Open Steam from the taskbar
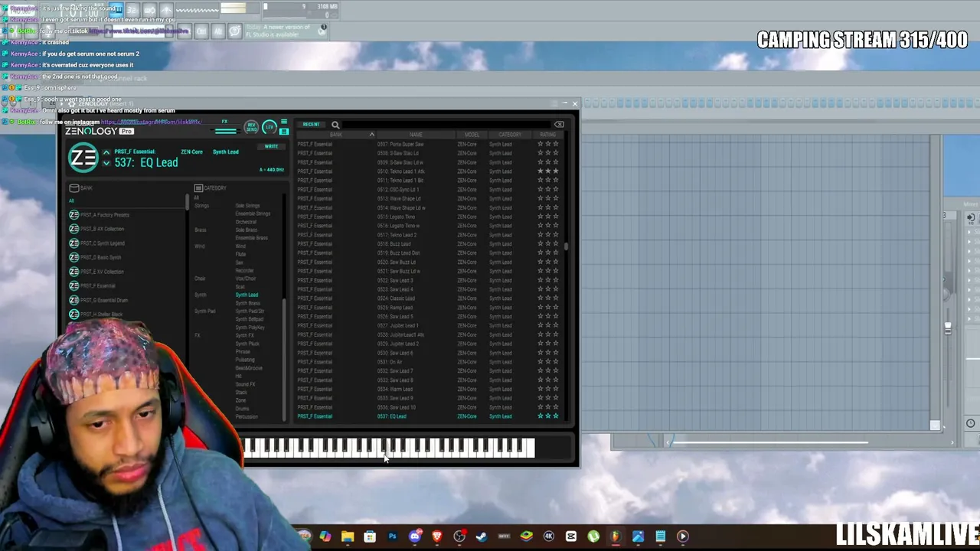Image resolution: width=980 pixels, height=551 pixels. click(482, 536)
